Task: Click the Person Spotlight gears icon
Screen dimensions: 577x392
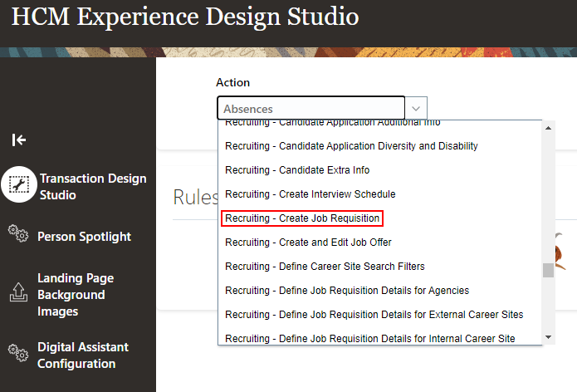Action: [18, 233]
